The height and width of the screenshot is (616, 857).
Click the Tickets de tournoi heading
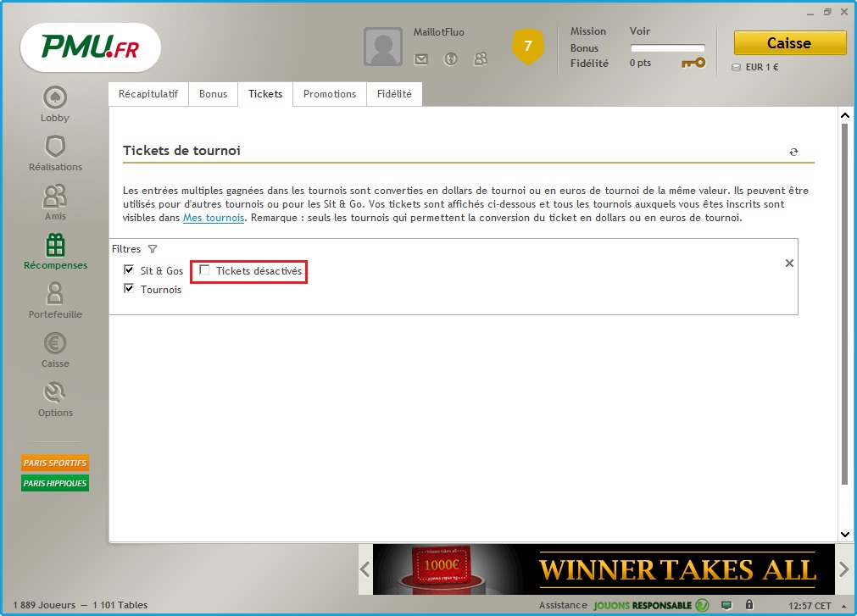[x=181, y=151]
